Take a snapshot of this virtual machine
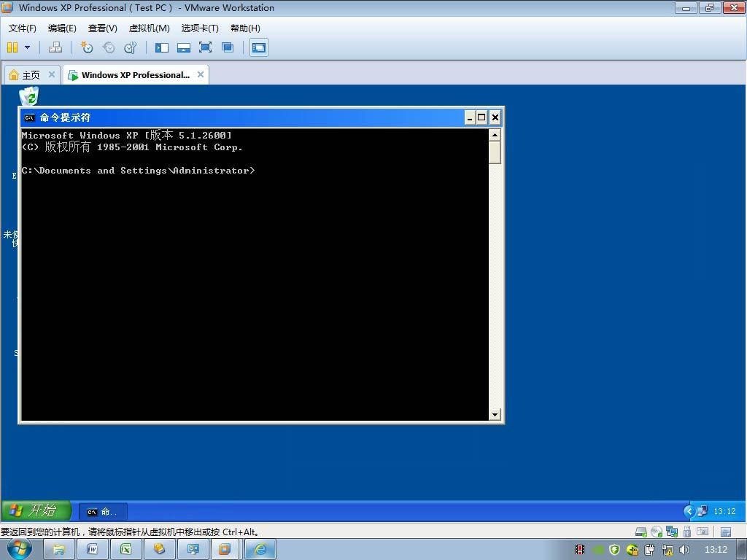 [86, 47]
